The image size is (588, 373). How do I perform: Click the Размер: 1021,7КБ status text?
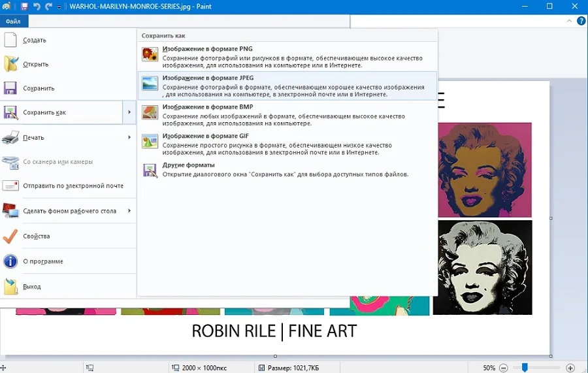tap(293, 368)
